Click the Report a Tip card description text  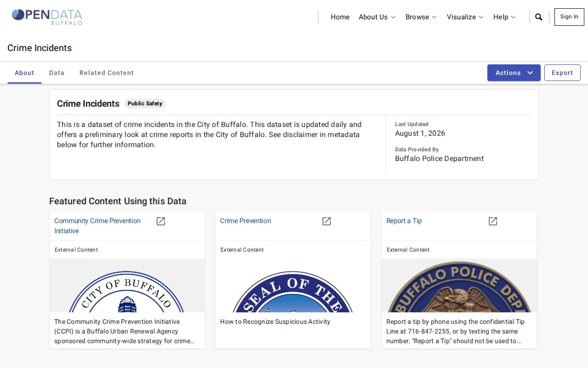[x=455, y=331]
